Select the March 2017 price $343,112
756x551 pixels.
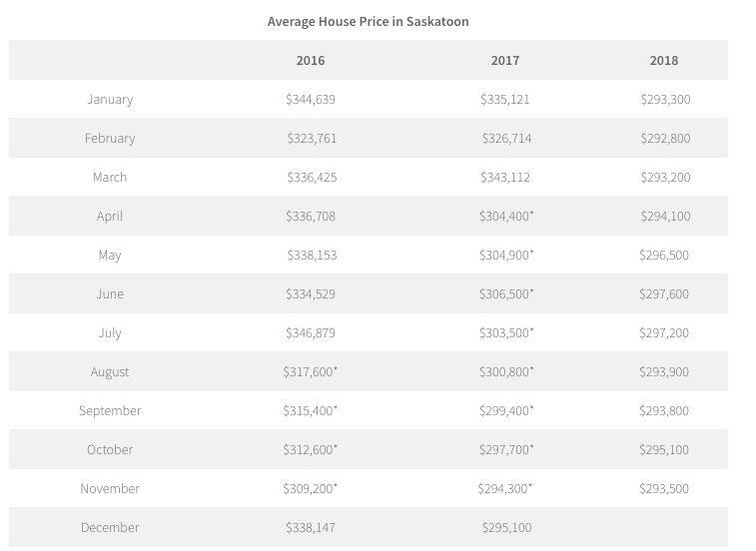505,178
